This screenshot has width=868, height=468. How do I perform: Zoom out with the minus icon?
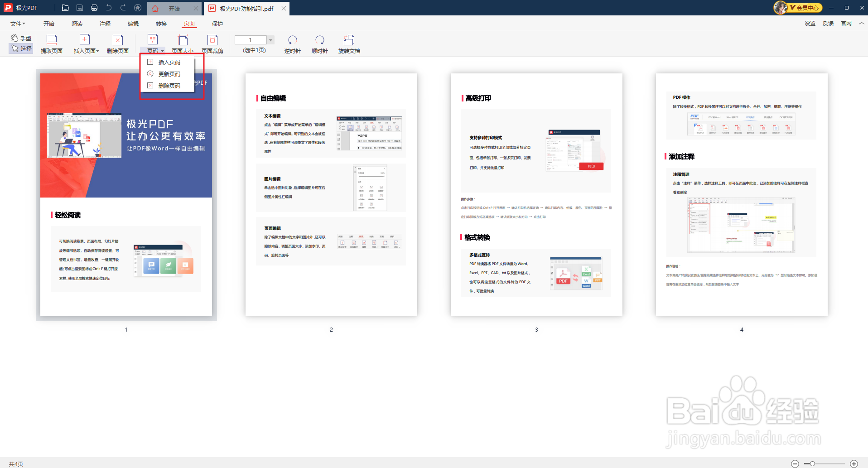[795, 463]
